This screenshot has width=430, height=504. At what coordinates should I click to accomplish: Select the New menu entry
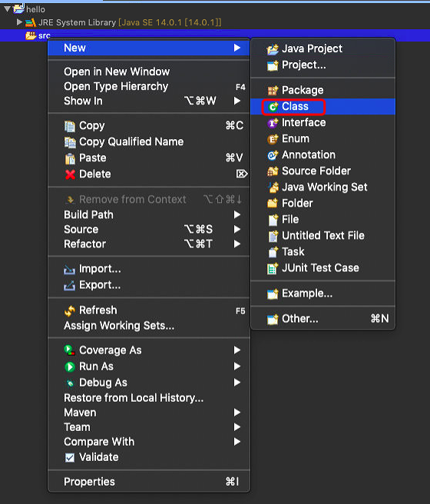pyautogui.click(x=148, y=48)
